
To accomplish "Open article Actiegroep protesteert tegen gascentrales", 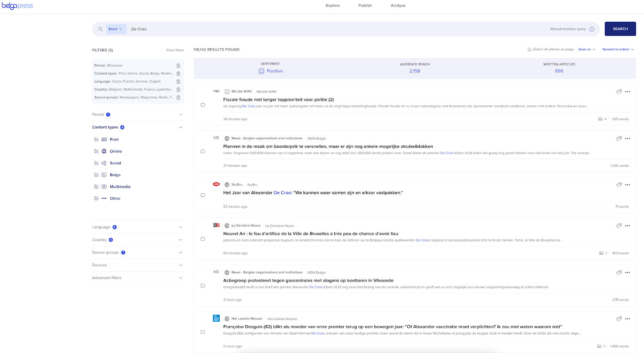I will click(x=308, y=281).
